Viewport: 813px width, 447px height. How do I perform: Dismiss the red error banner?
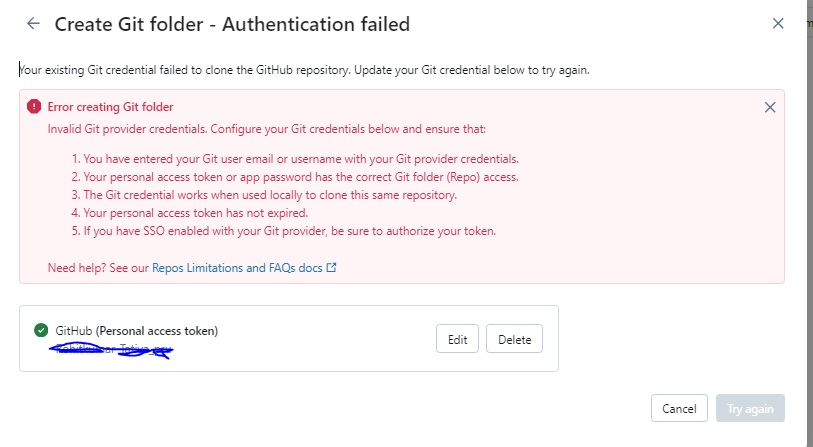pyautogui.click(x=770, y=107)
